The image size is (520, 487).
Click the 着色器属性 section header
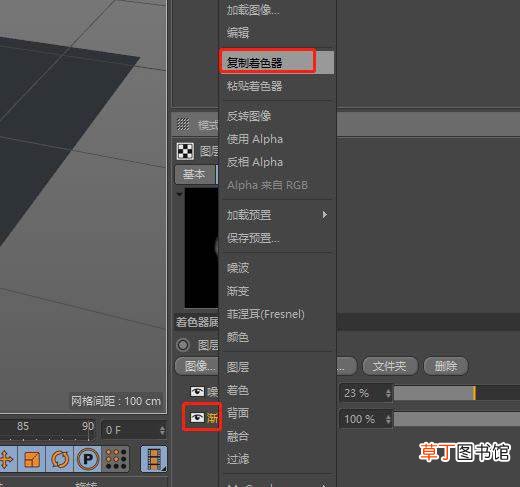pos(197,322)
